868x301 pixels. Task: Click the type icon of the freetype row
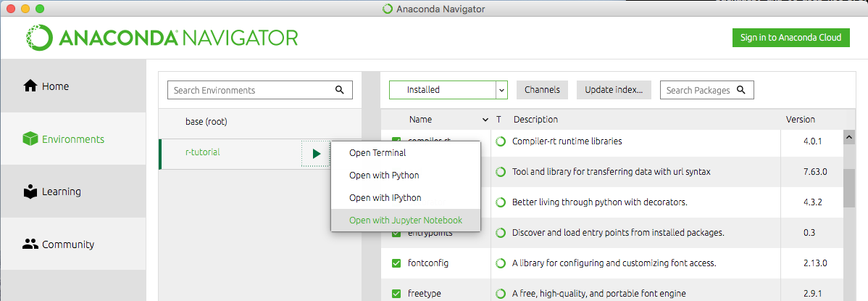(x=501, y=293)
